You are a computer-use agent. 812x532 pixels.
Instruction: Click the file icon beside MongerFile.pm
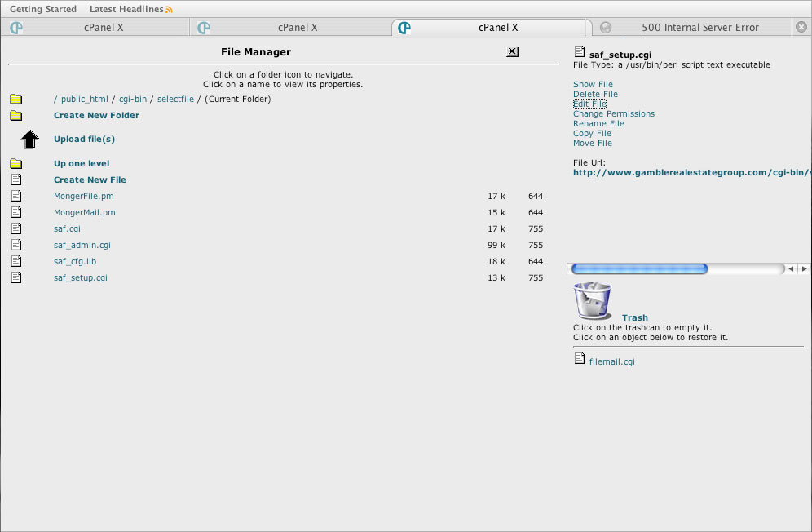click(x=15, y=196)
